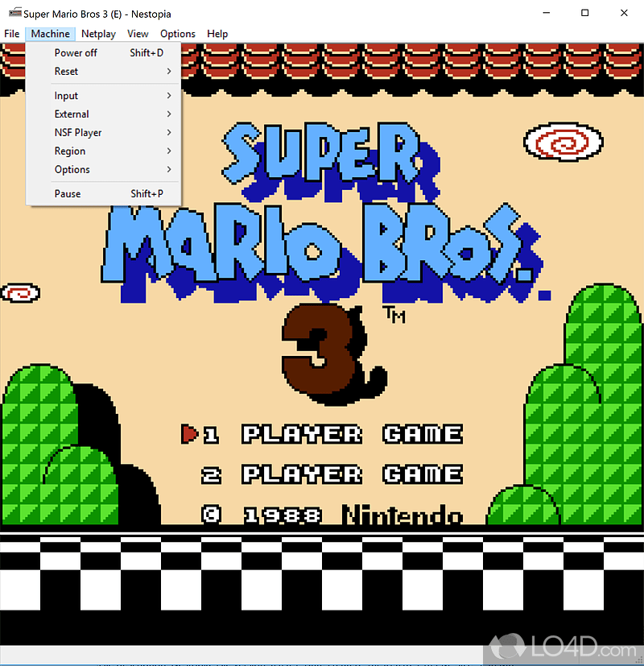This screenshot has height=666, width=644.
Task: Open the Help menu
Action: click(x=217, y=34)
